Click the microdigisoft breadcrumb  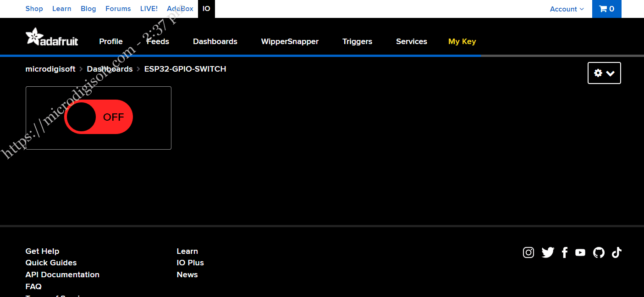point(50,69)
